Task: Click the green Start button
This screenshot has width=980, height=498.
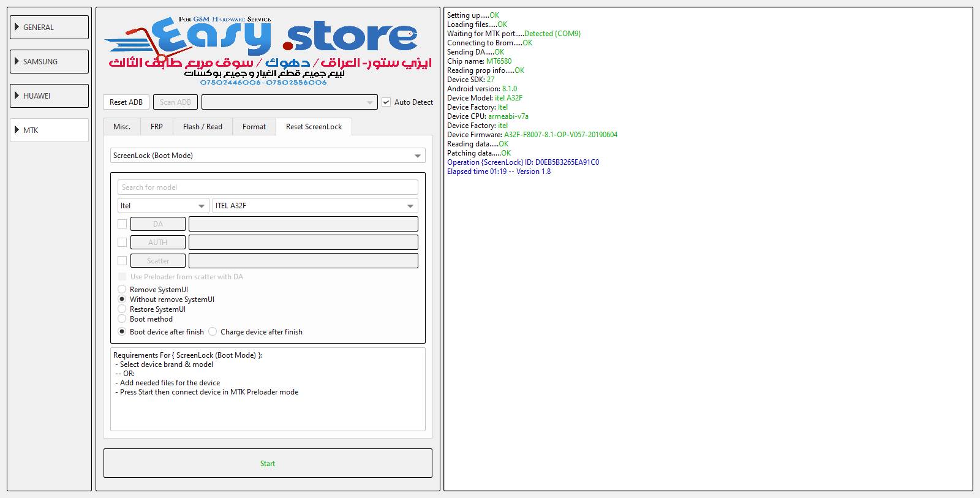Action: pos(268,463)
